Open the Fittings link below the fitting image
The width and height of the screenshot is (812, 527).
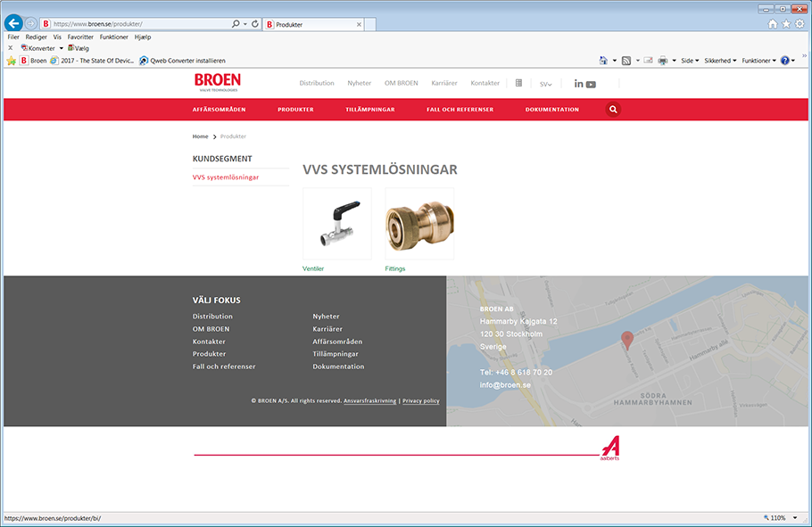(x=395, y=268)
